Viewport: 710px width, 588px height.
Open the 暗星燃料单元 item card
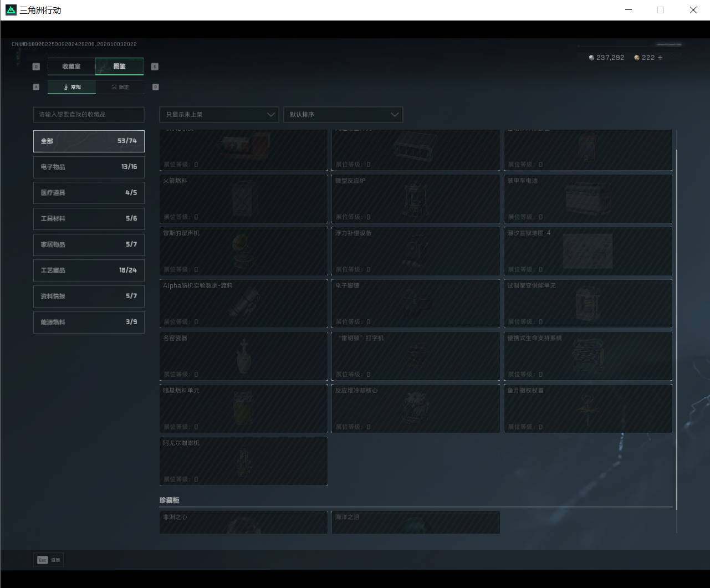click(x=243, y=408)
